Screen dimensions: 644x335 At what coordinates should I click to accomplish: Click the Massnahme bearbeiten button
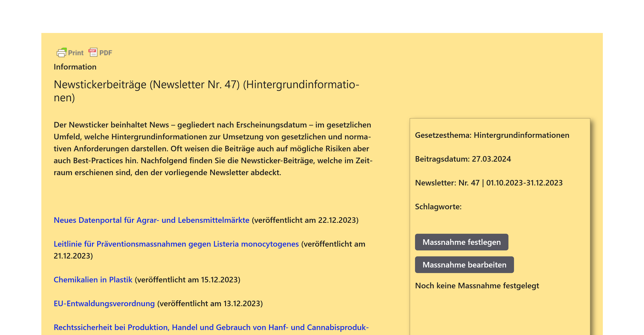click(x=464, y=265)
